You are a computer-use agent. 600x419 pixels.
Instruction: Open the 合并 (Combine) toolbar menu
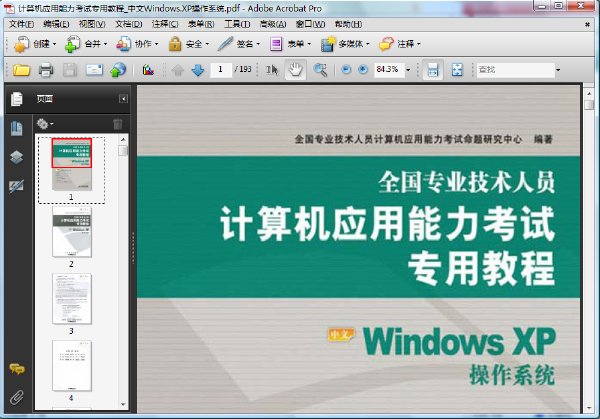pos(86,44)
